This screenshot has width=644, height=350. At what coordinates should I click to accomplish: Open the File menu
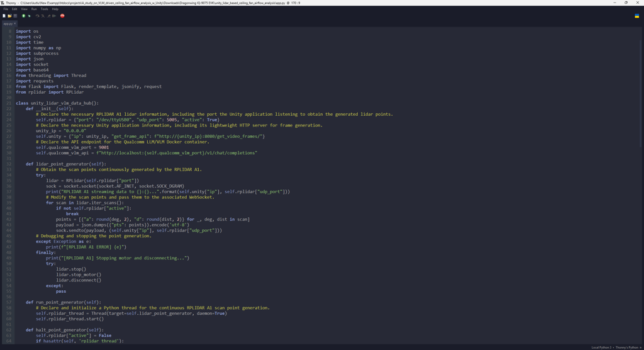click(x=6, y=9)
